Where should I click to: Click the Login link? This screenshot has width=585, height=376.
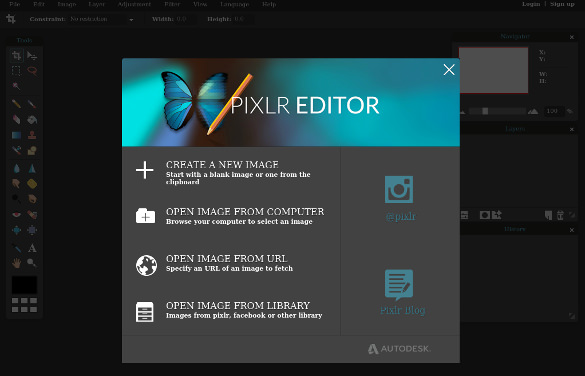coord(531,4)
